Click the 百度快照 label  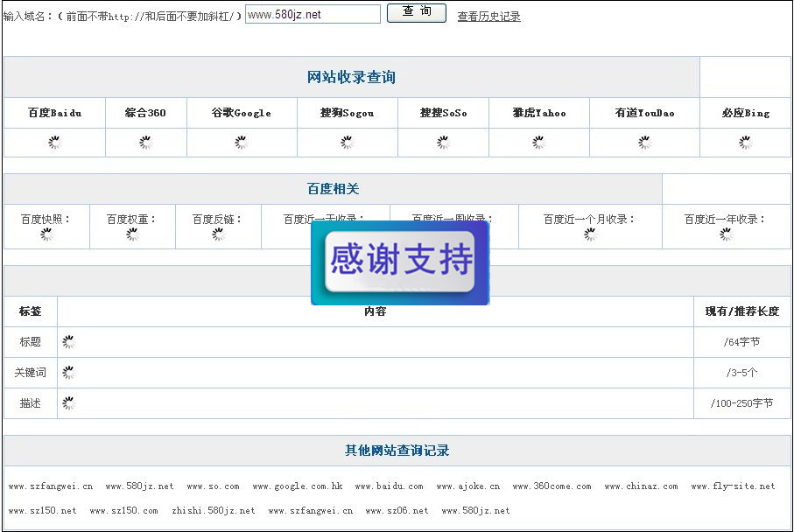coord(45,219)
